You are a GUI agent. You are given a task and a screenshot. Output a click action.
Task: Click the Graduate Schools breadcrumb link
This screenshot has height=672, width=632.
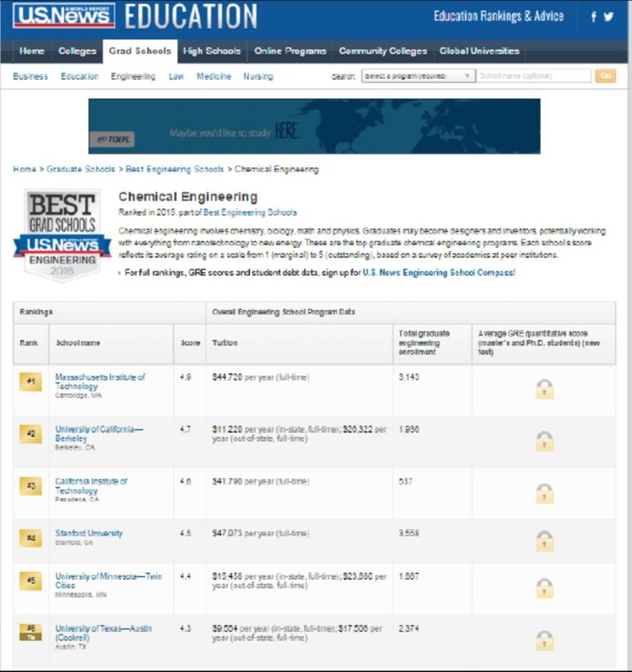pyautogui.click(x=81, y=169)
